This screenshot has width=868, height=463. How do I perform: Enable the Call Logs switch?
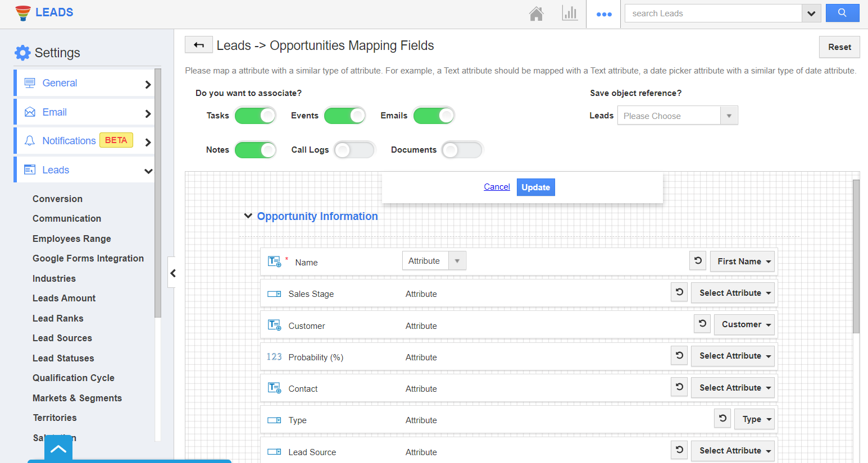coord(354,150)
